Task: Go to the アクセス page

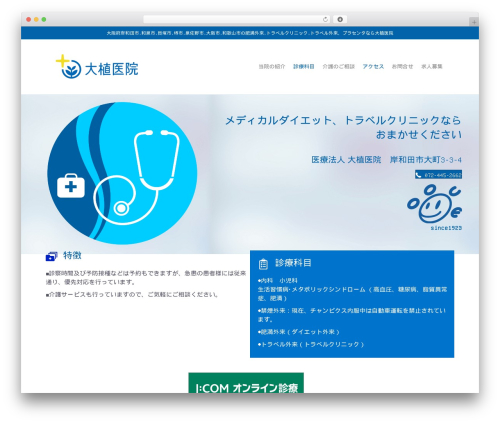Action: 373,67
